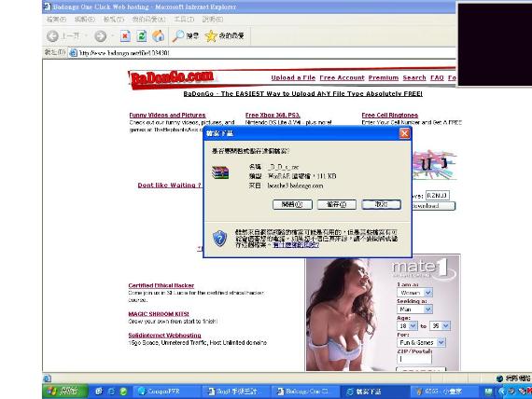
Task: Click the green Refresh toolbar icon
Action: tap(142, 36)
